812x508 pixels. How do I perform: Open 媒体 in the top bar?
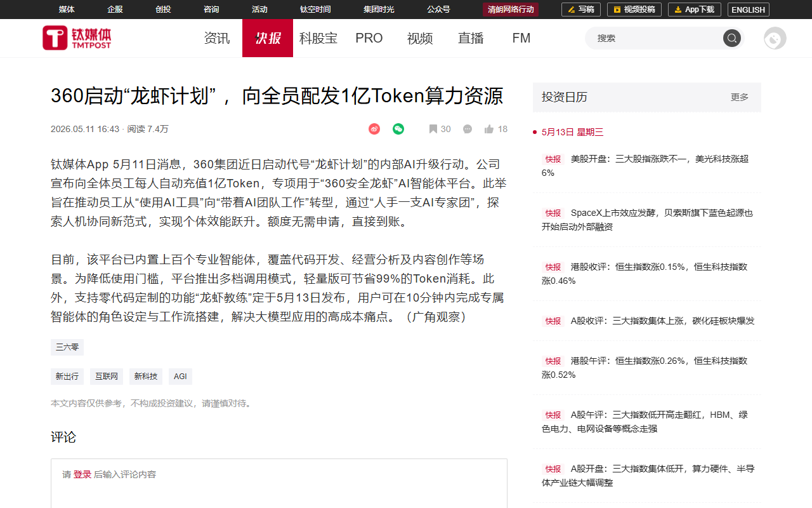67,10
